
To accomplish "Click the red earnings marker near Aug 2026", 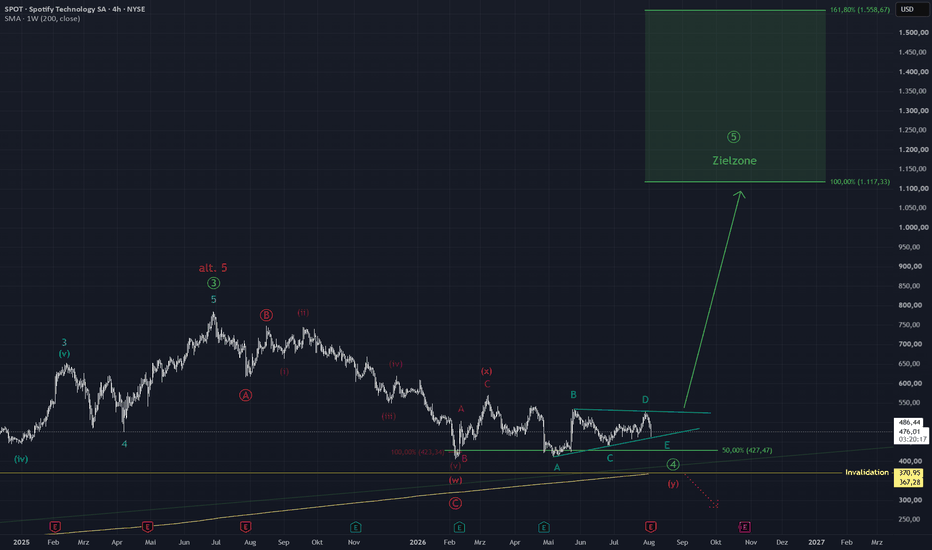I will (x=650, y=527).
